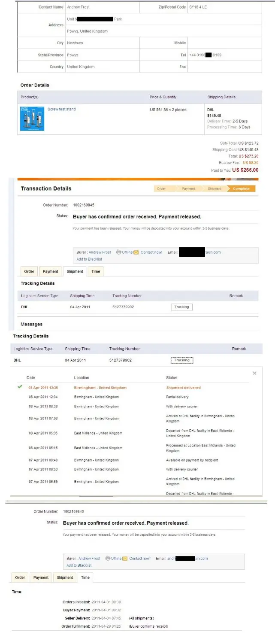Open the Payment tab beside the active Time tab

[41, 577]
